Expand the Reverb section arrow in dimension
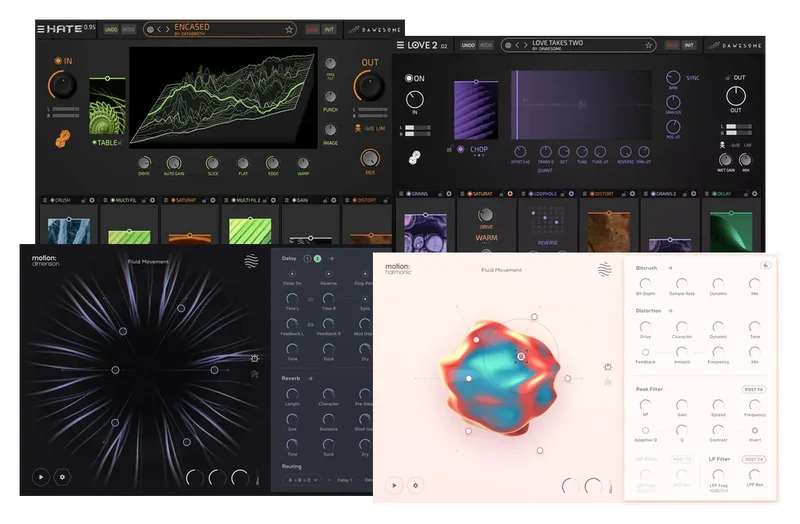This screenshot has width=800, height=524. [x=310, y=379]
